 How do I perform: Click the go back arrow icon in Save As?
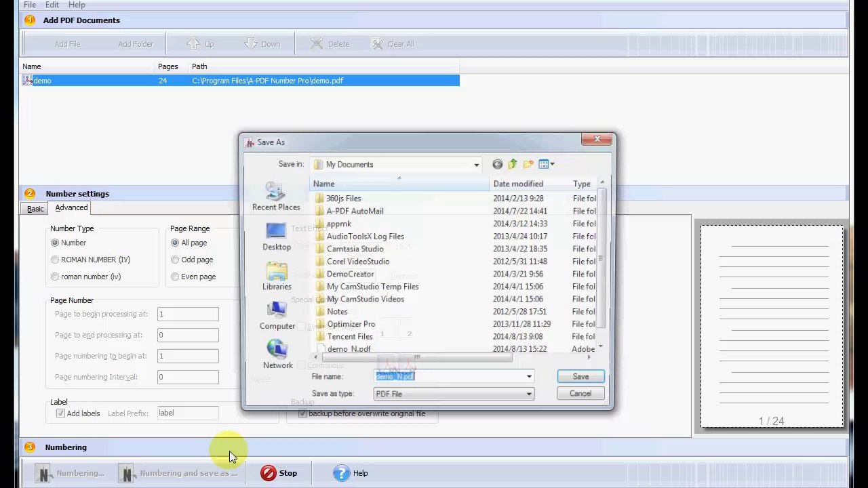click(498, 164)
